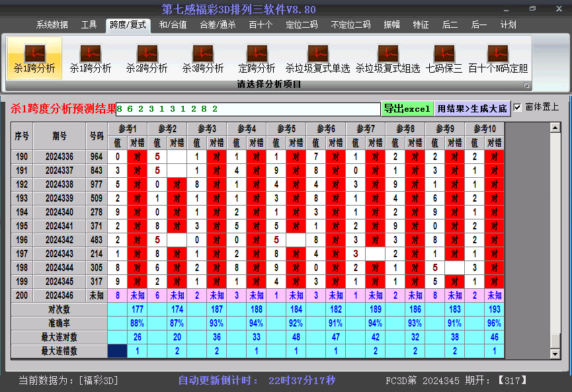Screen dimensions: 572x392
Task: Switch to 不定位二码 tab
Action: (350, 25)
